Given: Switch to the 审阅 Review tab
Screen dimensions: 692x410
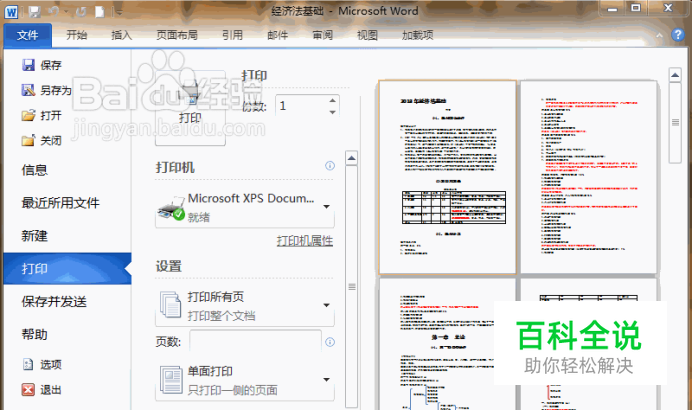Looking at the screenshot, I should [x=323, y=35].
